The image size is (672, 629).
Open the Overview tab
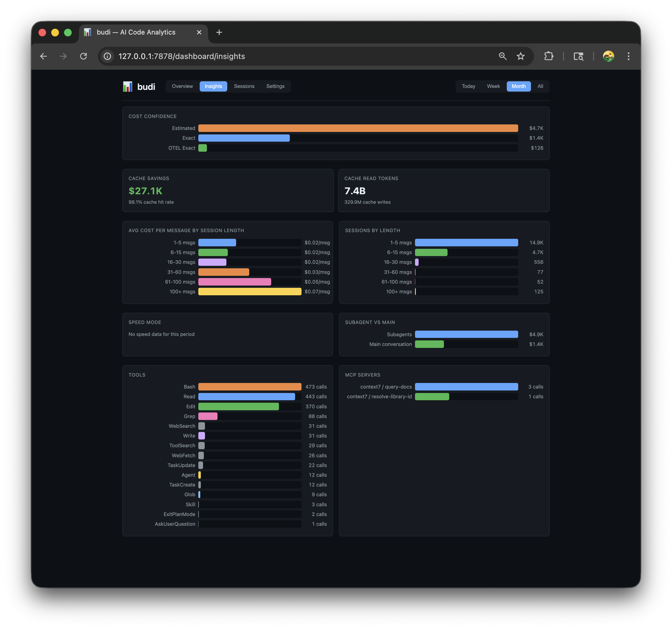point(182,86)
